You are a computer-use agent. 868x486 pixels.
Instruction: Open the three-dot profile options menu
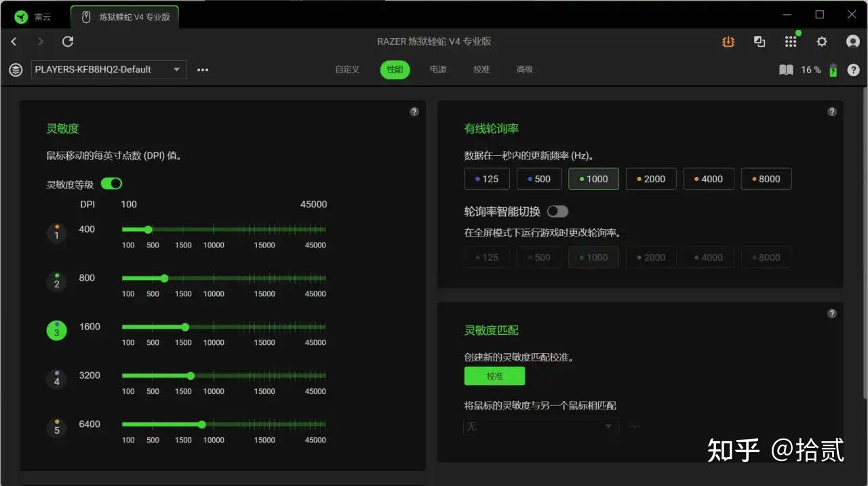click(x=202, y=69)
